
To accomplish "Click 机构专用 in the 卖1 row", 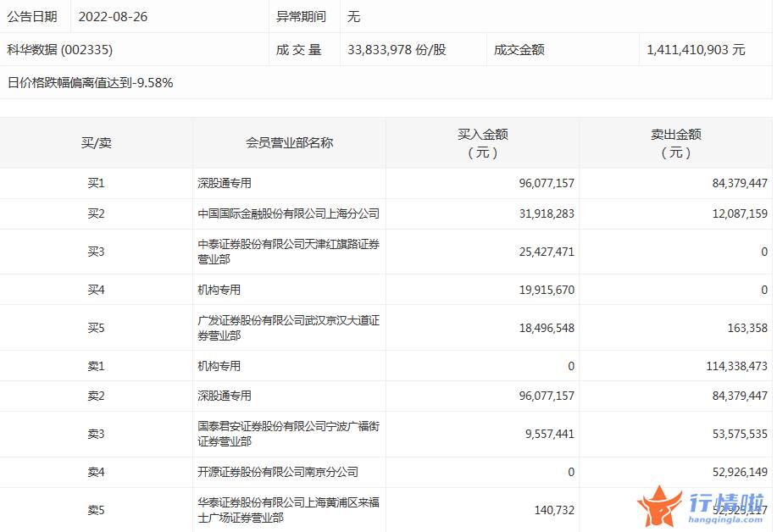I will click(219, 366).
